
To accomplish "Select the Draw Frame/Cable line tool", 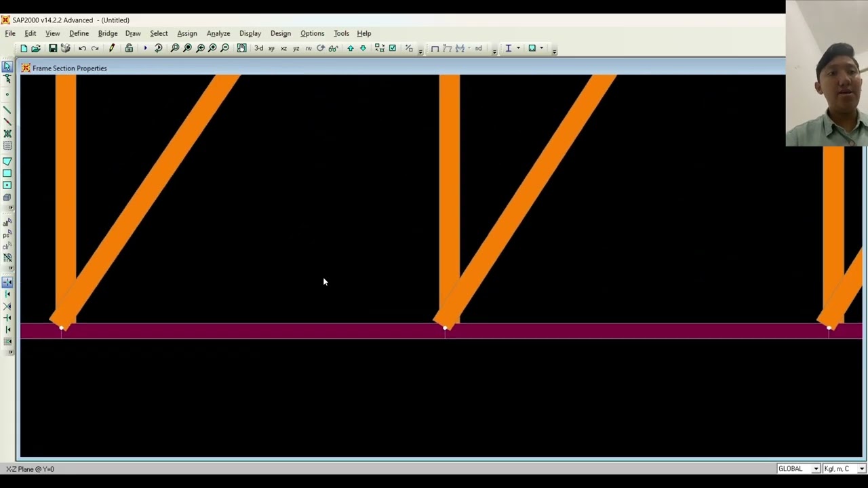I will point(7,110).
